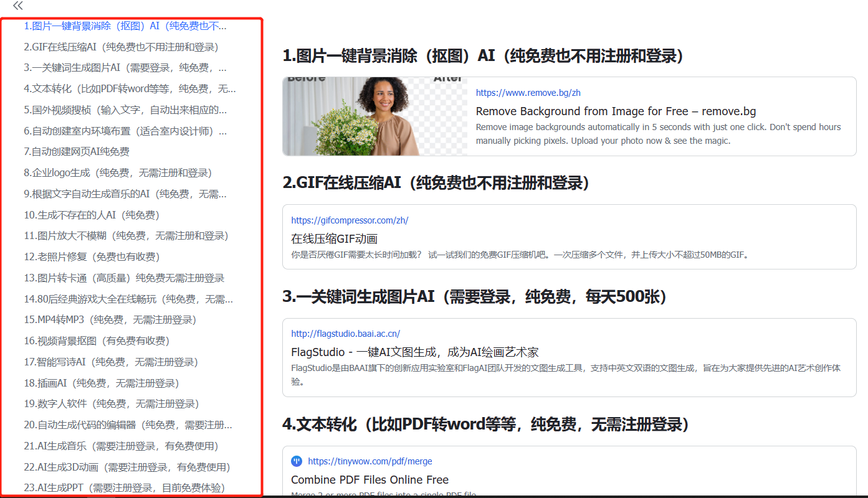Select outline item 17 智能写诗AI
The image size is (868, 498).
tap(111, 362)
